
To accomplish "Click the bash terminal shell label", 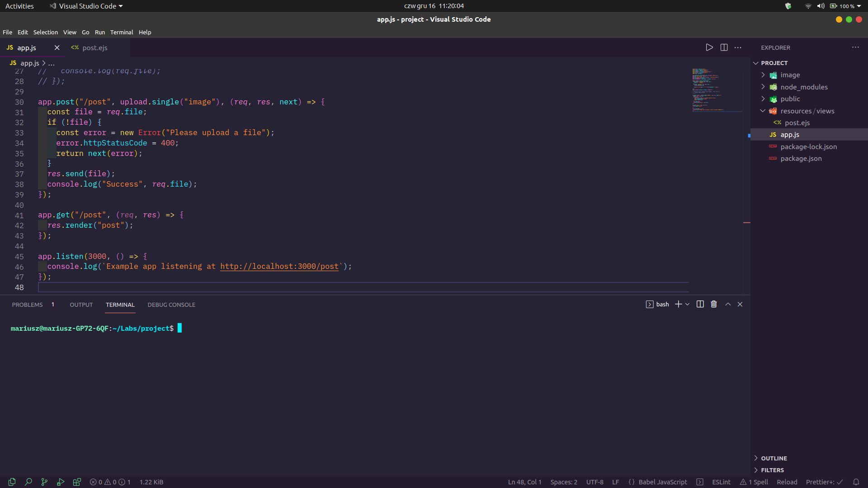I will [657, 305].
